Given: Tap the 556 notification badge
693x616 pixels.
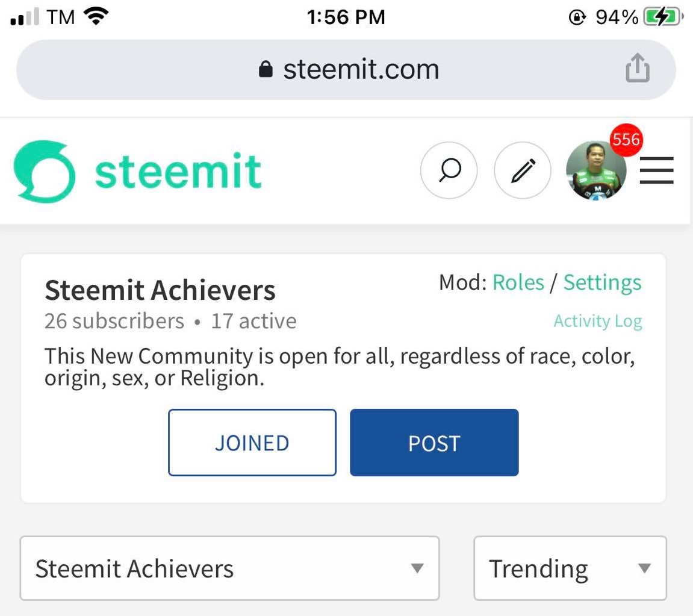Looking at the screenshot, I should click(626, 140).
